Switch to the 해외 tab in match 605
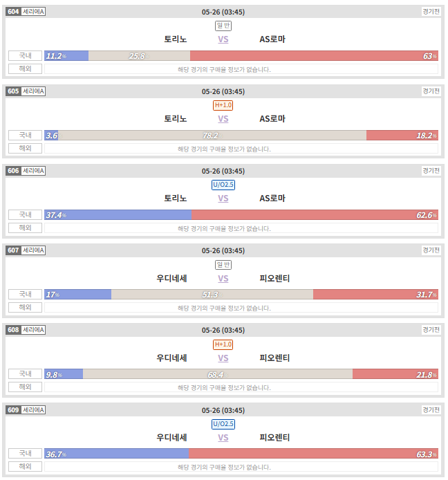This screenshot has width=448, height=480. 25,149
